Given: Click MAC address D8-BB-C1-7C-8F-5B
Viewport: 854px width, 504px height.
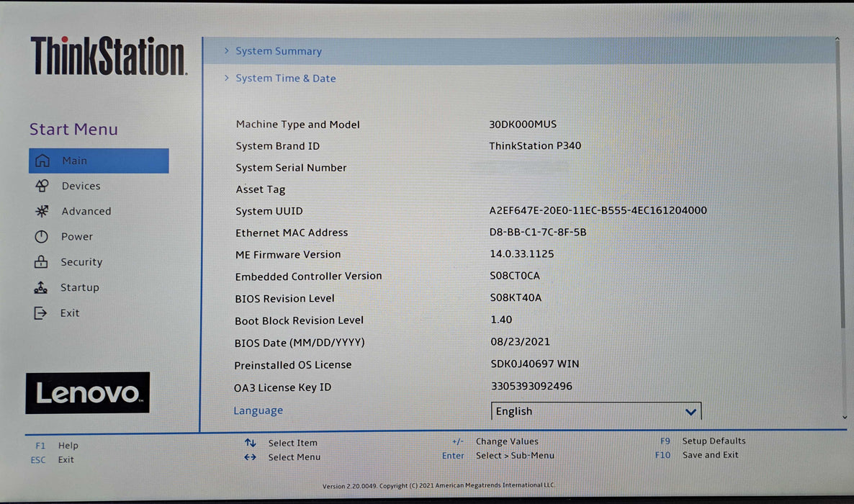Looking at the screenshot, I should click(538, 232).
